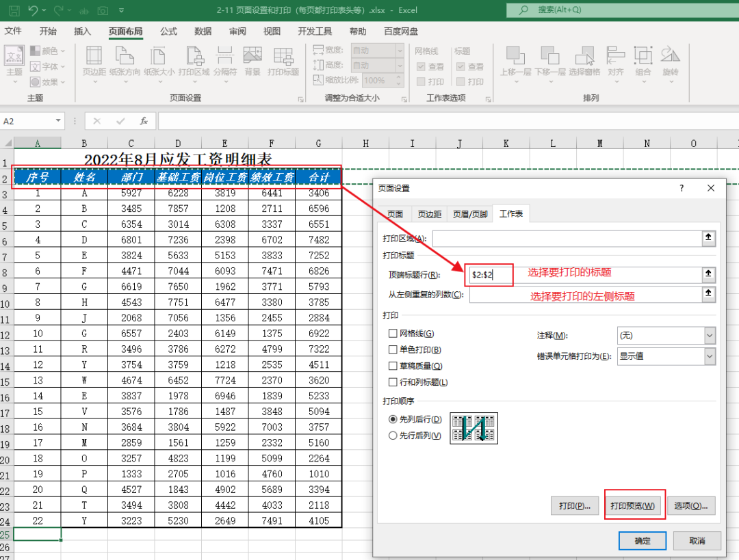Open the 公式 ribbon tab

(x=168, y=31)
